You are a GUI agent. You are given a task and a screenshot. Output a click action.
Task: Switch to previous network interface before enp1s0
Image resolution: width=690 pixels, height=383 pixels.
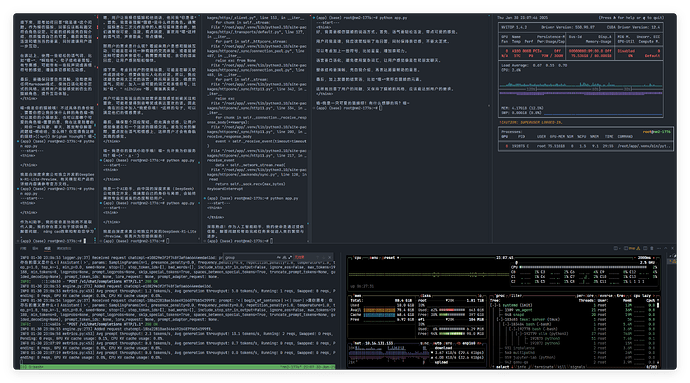[x=459, y=343]
